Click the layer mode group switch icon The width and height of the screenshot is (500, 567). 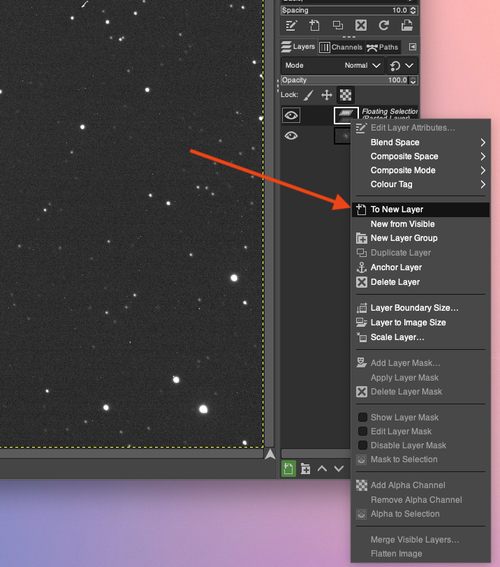click(x=395, y=66)
